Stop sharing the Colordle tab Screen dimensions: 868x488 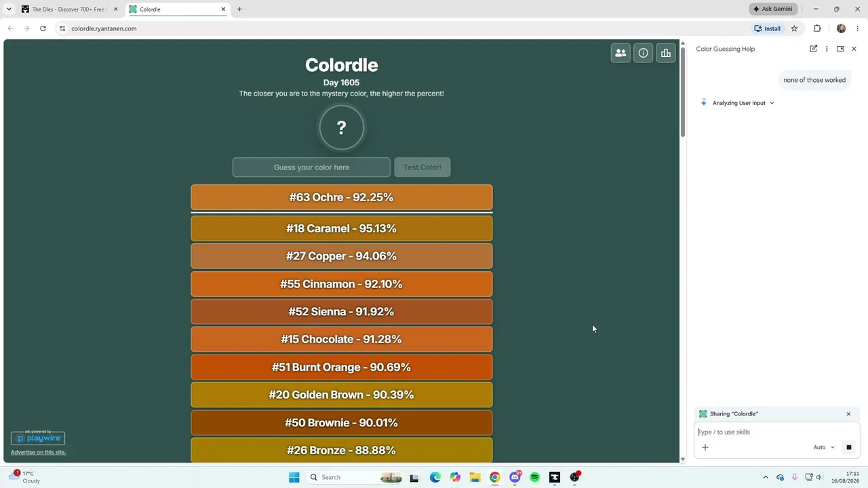pyautogui.click(x=848, y=414)
